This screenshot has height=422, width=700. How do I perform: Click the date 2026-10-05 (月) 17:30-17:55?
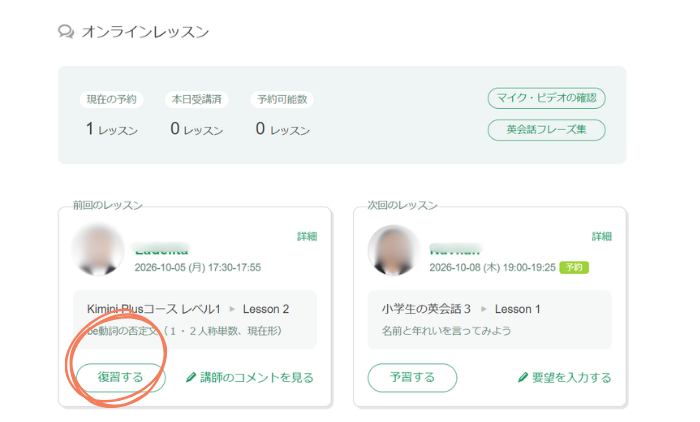tap(198, 267)
